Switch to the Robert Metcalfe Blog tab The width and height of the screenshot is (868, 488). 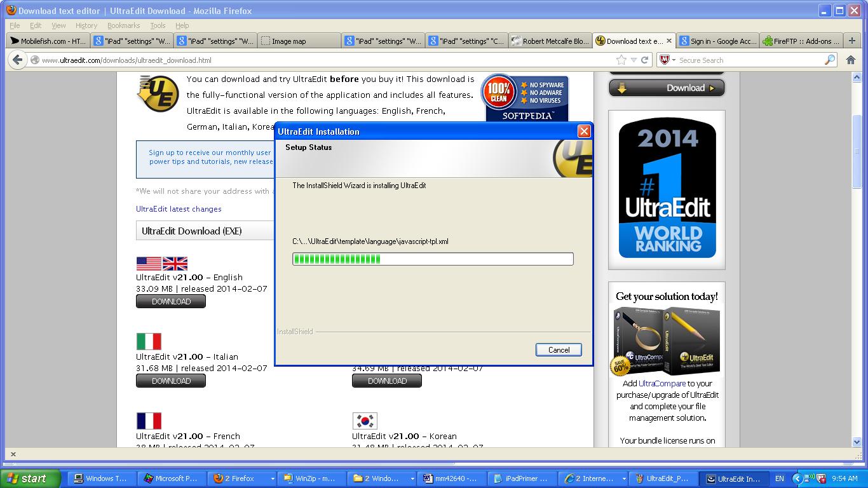click(x=550, y=41)
